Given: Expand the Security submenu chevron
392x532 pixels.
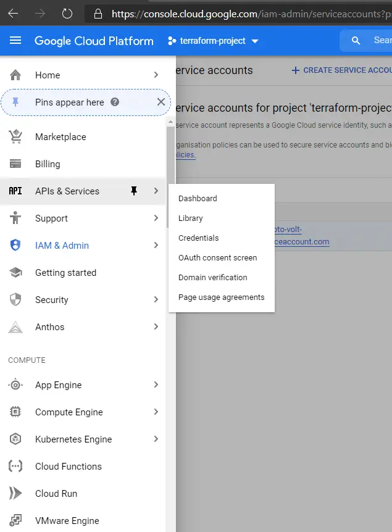Looking at the screenshot, I should pyautogui.click(x=156, y=299).
